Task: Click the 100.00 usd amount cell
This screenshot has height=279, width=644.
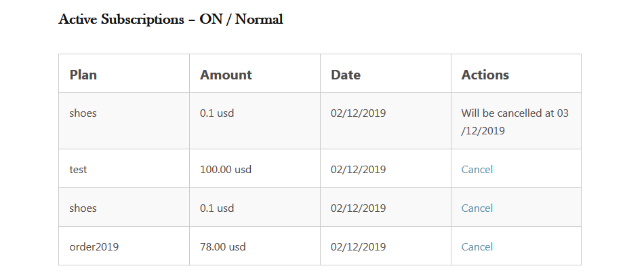Action: [226, 169]
